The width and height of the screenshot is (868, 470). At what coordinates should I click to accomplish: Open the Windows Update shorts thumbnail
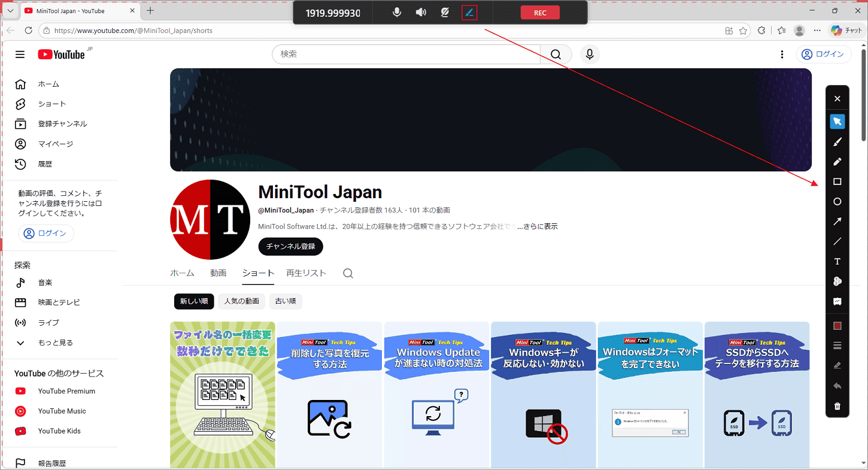click(436, 395)
